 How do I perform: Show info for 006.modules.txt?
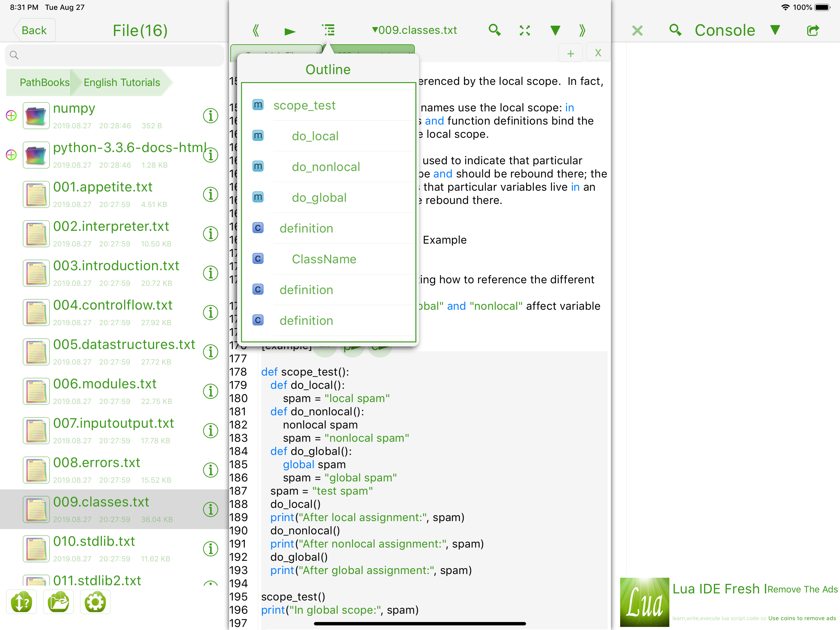(210, 391)
